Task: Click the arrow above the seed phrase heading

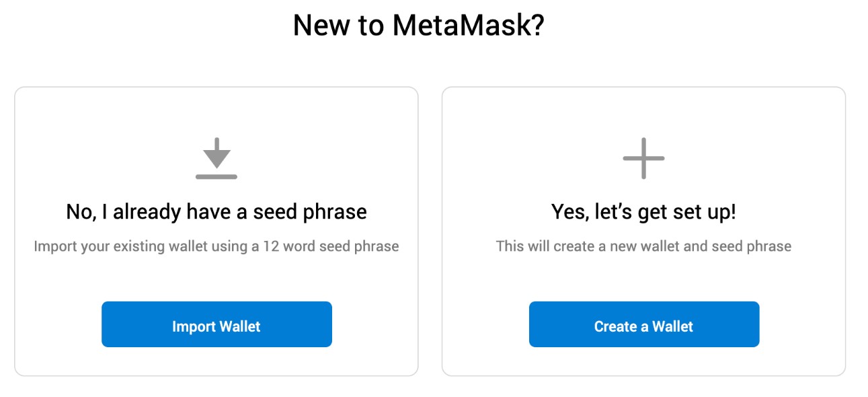Action: coord(216,153)
